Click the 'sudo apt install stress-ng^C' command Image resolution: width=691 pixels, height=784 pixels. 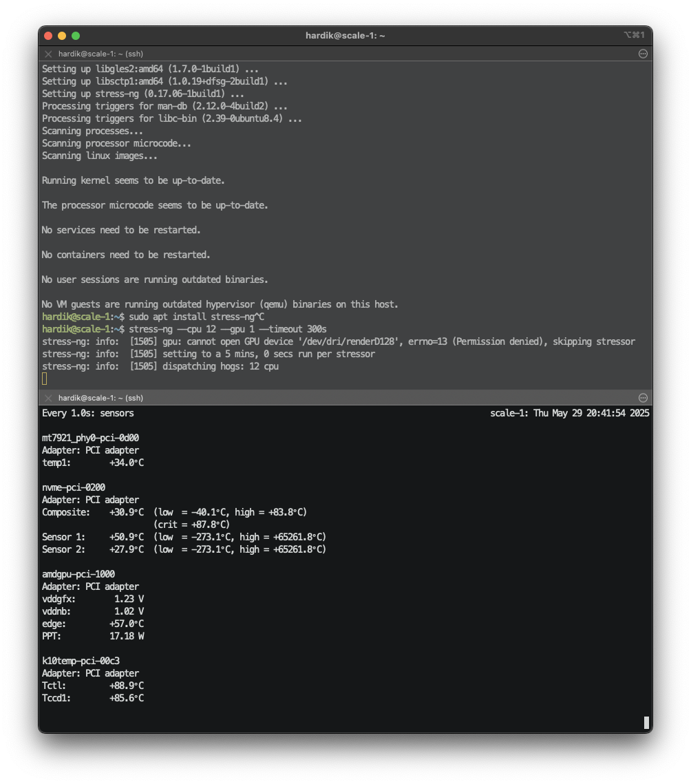(x=197, y=317)
